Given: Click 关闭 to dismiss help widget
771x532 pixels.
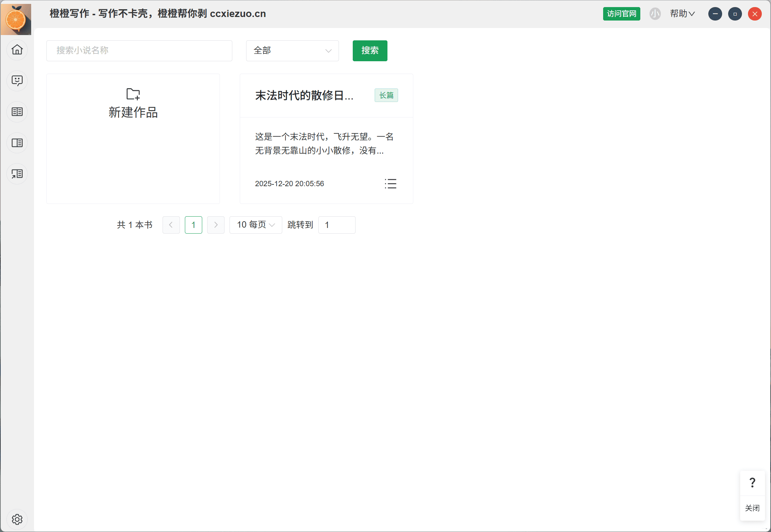Looking at the screenshot, I should [752, 508].
